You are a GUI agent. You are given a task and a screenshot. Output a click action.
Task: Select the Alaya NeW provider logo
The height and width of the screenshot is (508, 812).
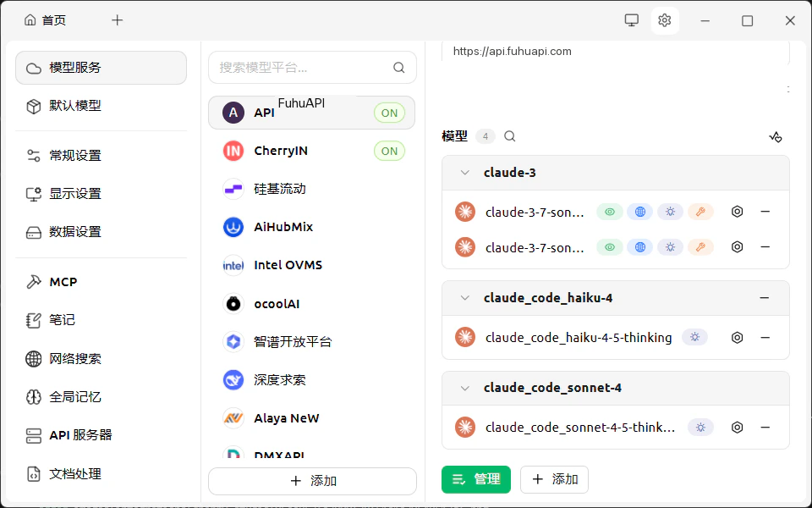(233, 418)
